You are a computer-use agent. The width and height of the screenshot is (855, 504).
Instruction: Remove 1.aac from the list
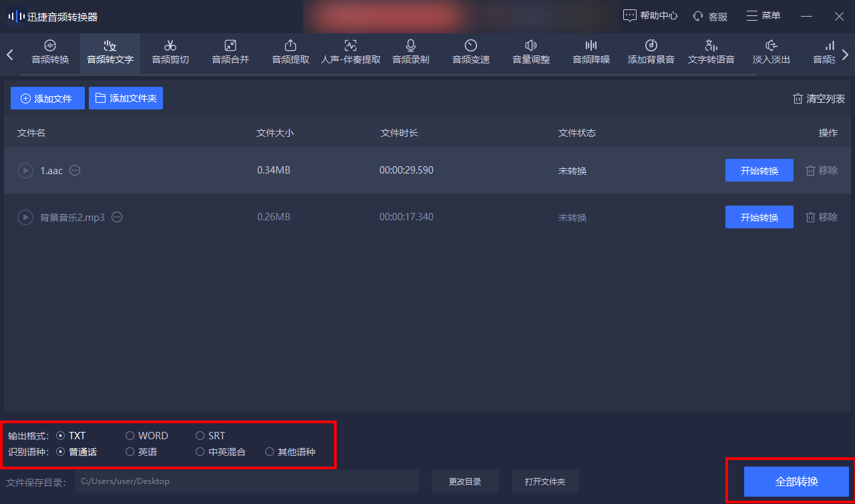[822, 170]
